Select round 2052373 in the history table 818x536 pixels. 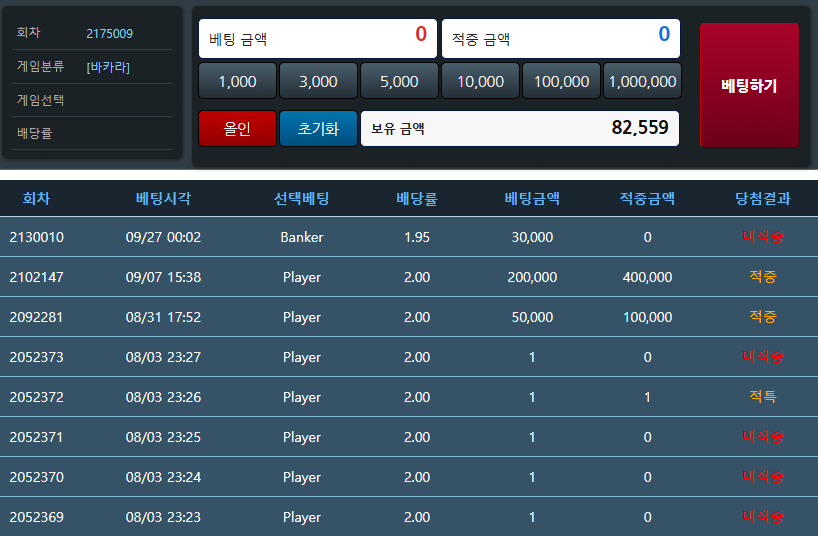tap(37, 357)
